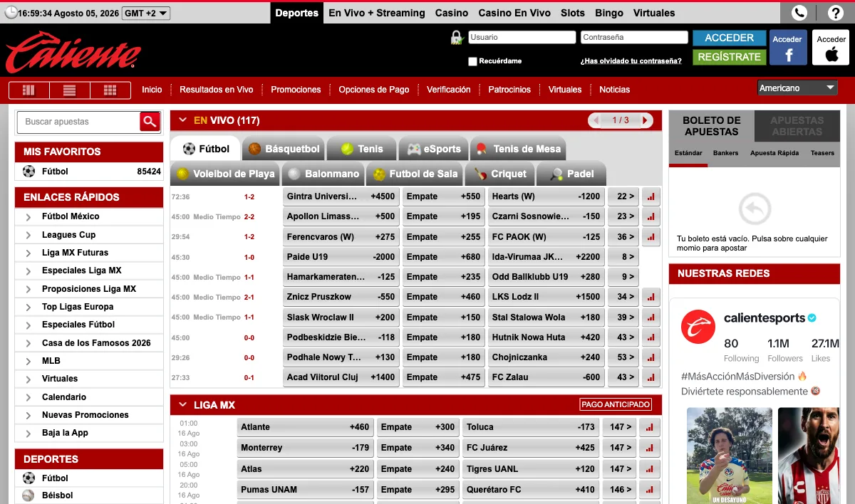
Task: Go to next live events page arrow
Action: click(x=645, y=120)
